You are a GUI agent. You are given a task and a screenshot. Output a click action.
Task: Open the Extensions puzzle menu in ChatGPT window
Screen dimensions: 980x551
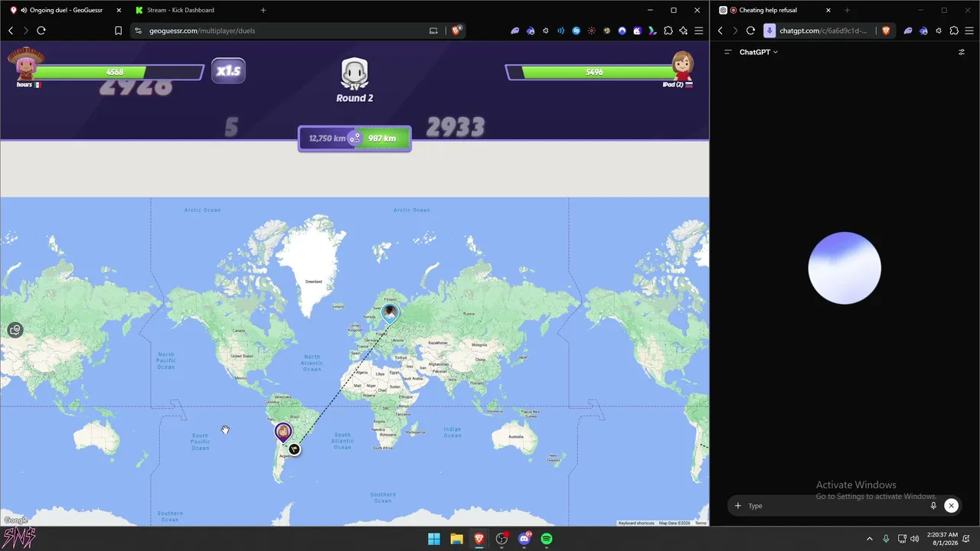954,31
